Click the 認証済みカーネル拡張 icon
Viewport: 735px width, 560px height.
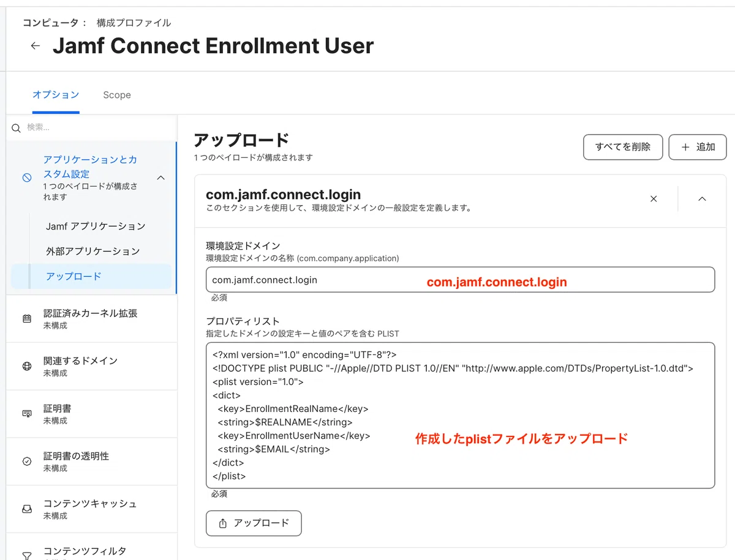coord(27,319)
